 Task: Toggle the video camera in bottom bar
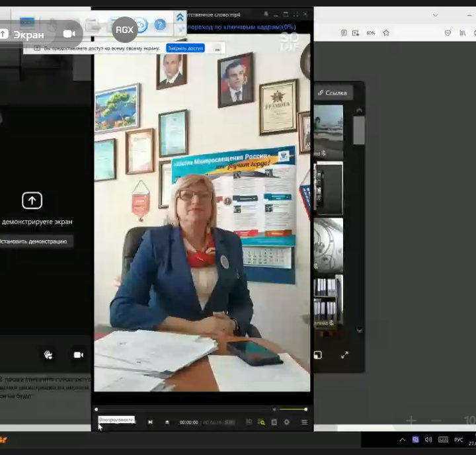(78, 355)
